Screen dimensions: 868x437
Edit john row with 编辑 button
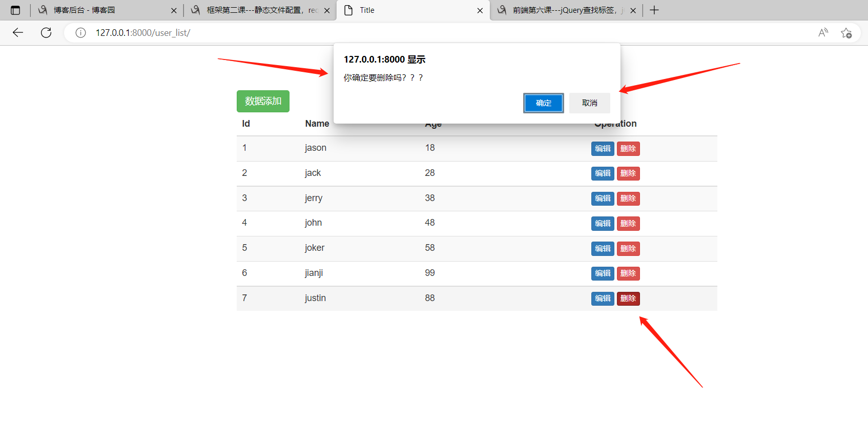click(603, 224)
